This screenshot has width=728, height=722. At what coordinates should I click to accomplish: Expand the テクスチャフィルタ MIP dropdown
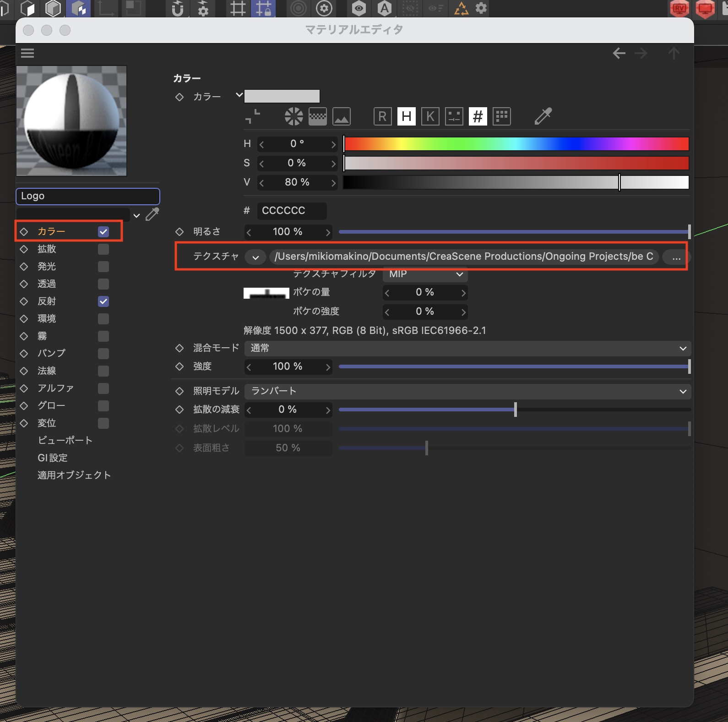(425, 274)
